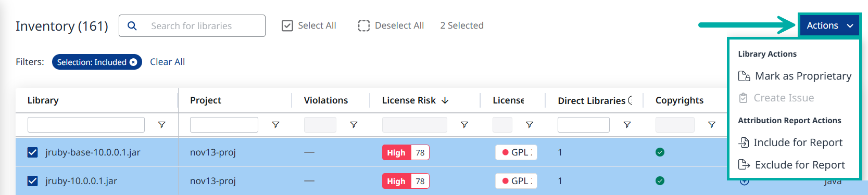Click Select All
This screenshot has height=195, width=868.
tap(309, 25)
